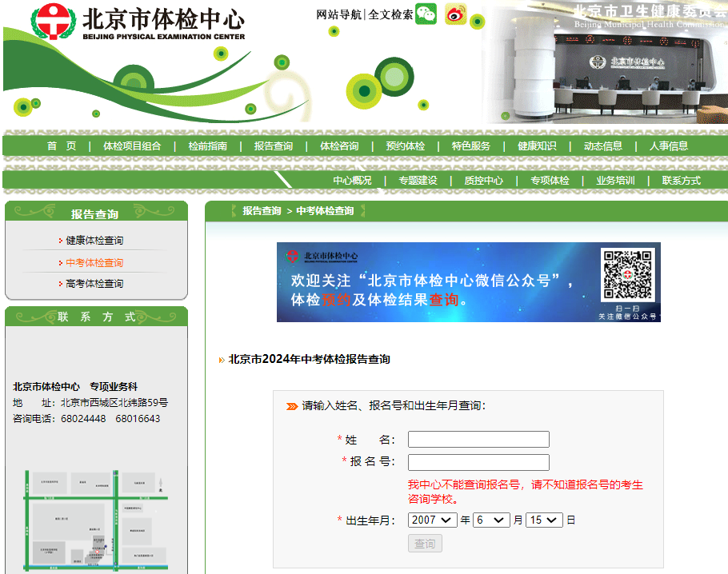Select 首页 in the navigation bar

coord(62,146)
